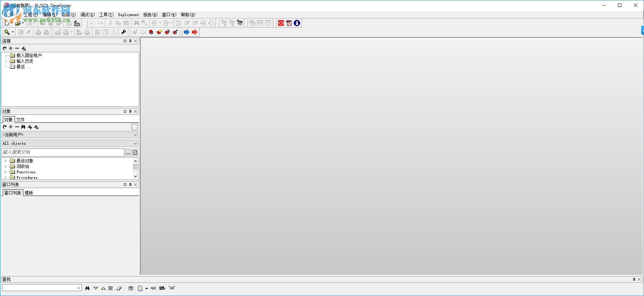Click the eraser clear highlight icon in Find bar

coord(119,288)
